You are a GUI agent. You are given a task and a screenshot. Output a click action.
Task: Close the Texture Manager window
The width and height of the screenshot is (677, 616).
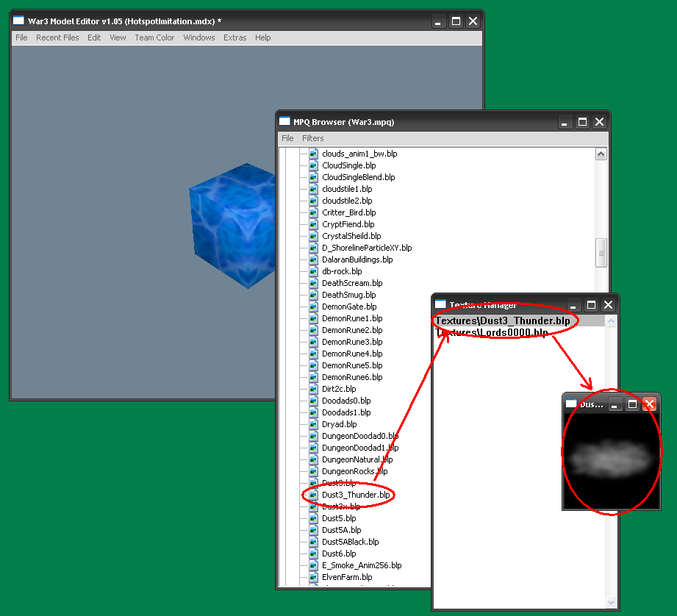point(609,305)
